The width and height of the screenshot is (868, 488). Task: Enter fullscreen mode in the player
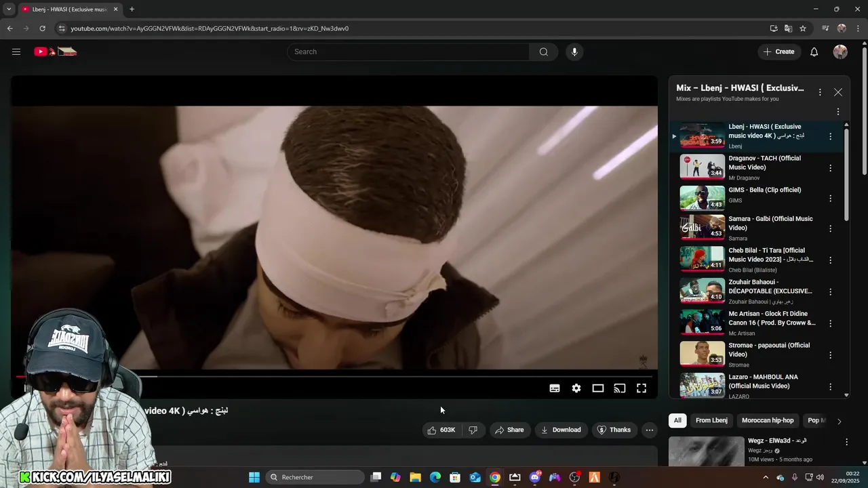pos(641,388)
